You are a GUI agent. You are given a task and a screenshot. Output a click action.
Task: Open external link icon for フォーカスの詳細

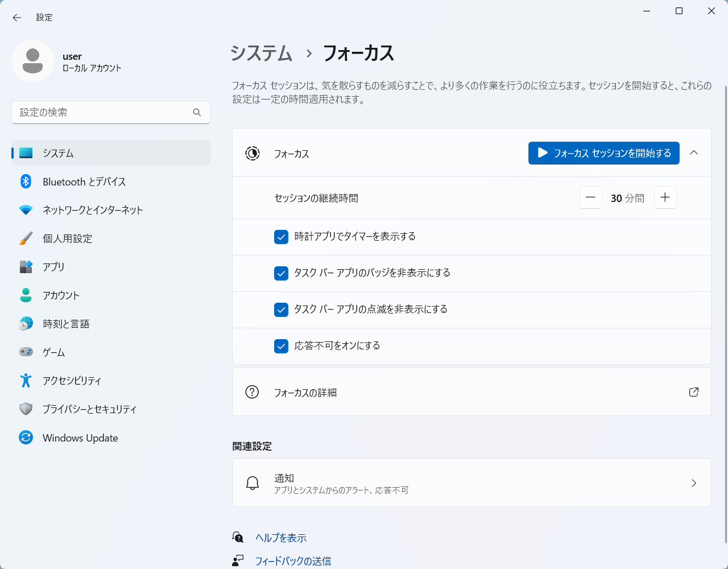coord(694,392)
